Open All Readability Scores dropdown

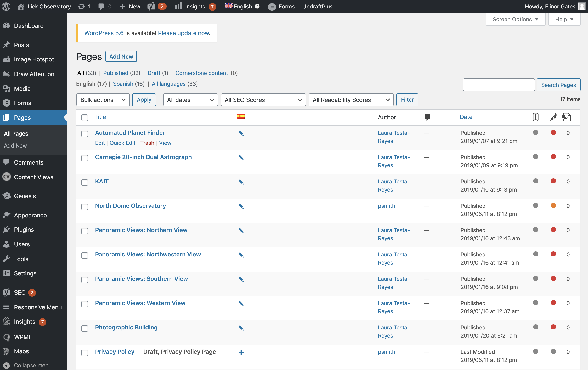[x=351, y=100]
